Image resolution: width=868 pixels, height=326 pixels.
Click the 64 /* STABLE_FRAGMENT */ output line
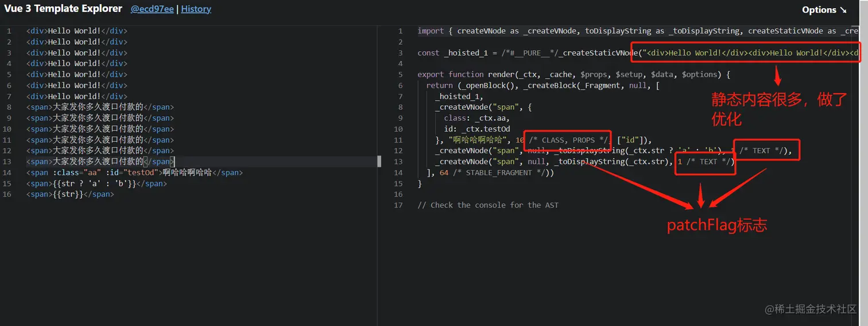(490, 172)
